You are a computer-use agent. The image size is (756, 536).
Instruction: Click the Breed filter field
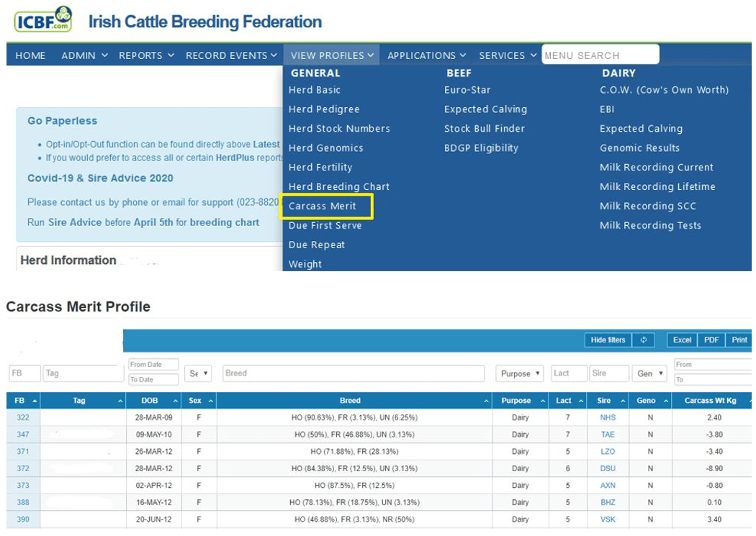click(354, 373)
